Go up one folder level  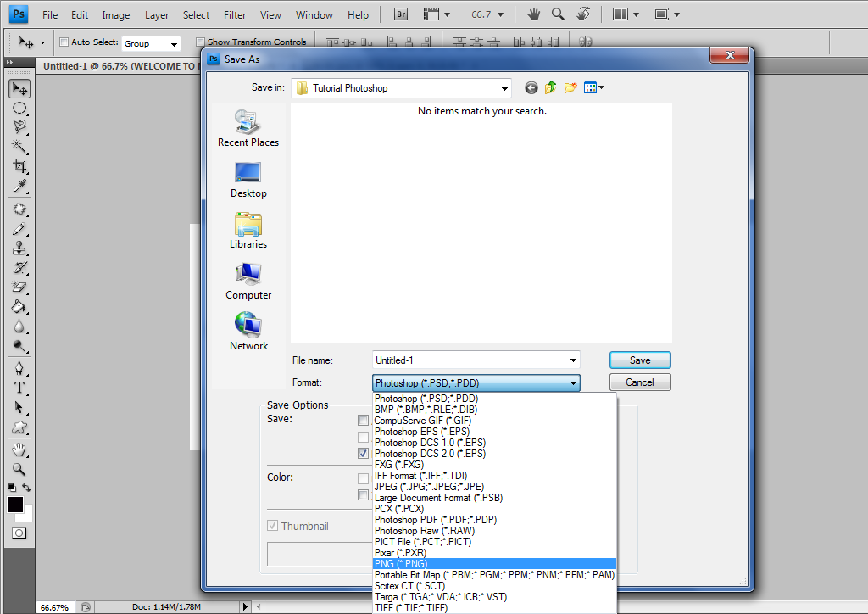pos(551,87)
